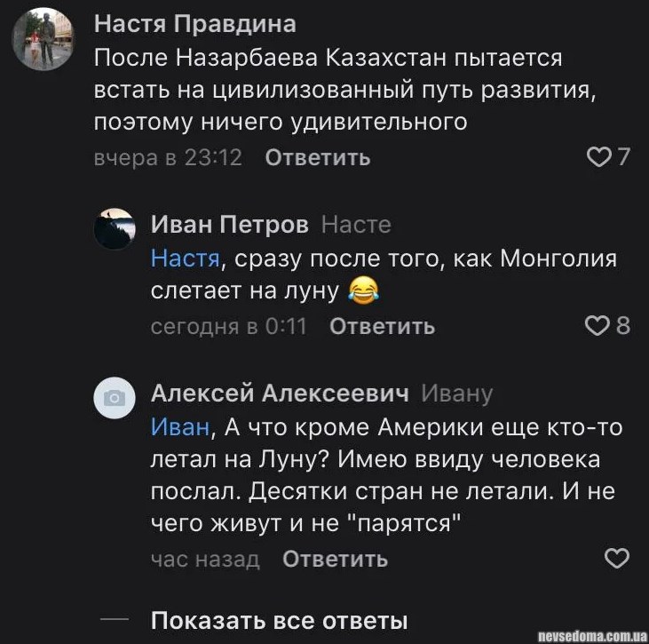Open Настя Правдина's avatar photo

pos(44,39)
